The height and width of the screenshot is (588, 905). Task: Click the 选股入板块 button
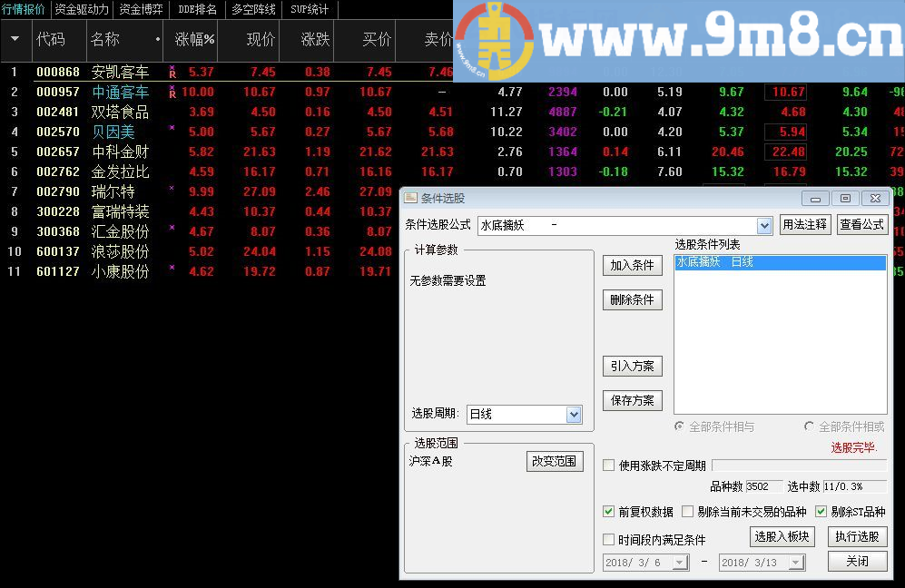(x=782, y=536)
